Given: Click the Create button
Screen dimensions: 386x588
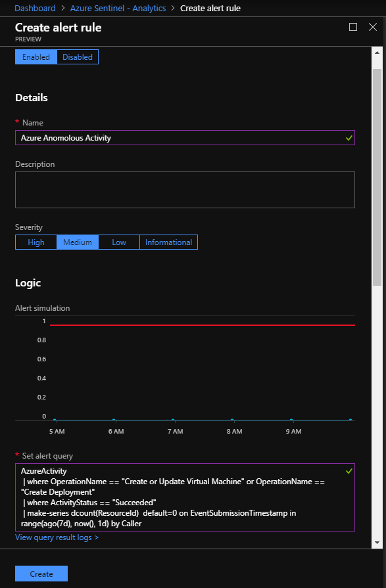Looking at the screenshot, I should point(41,574).
